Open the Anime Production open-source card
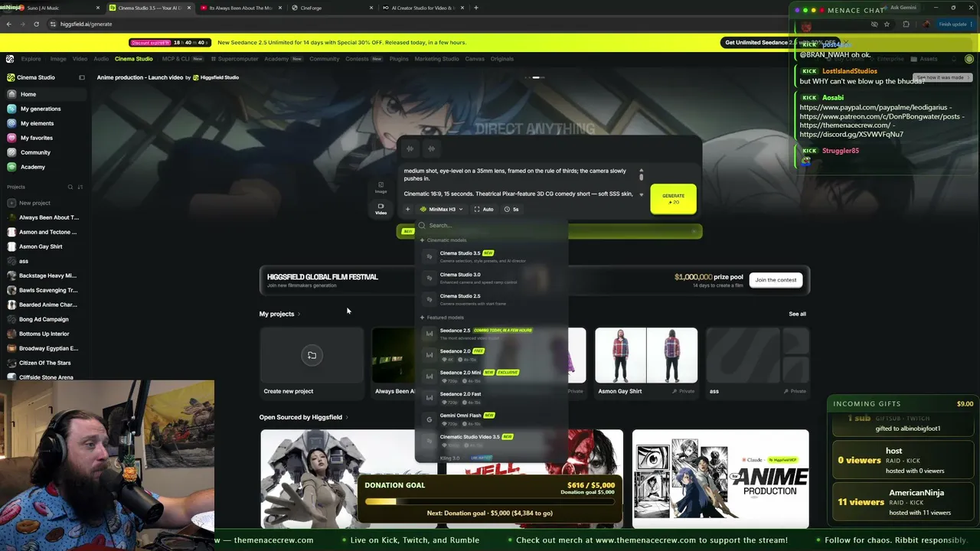This screenshot has width=980, height=551. 720,479
